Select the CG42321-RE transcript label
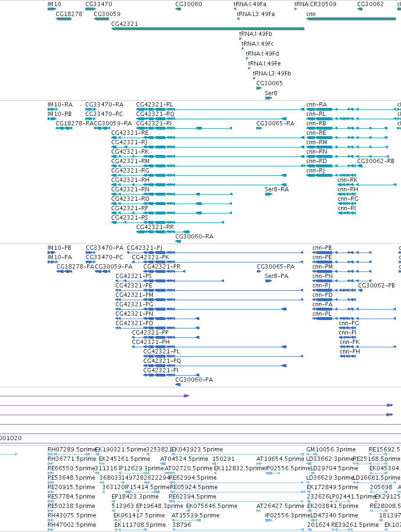The height and width of the screenshot is (532, 401). [130, 133]
